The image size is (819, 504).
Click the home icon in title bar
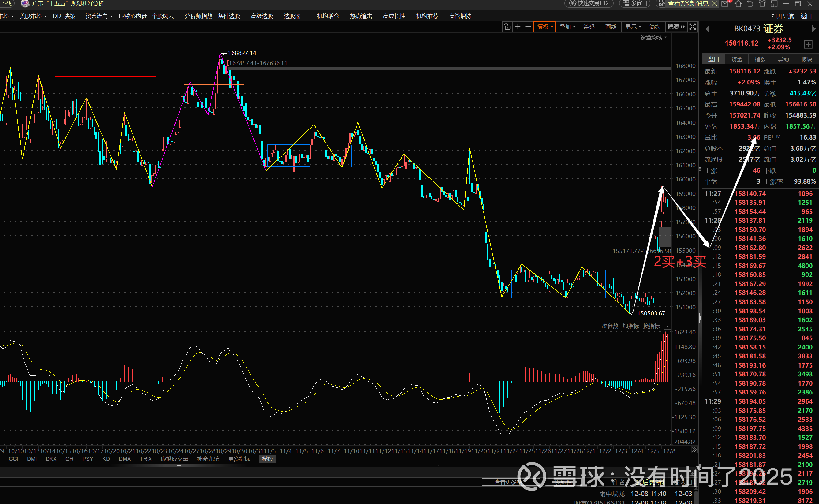pyautogui.click(x=738, y=4)
